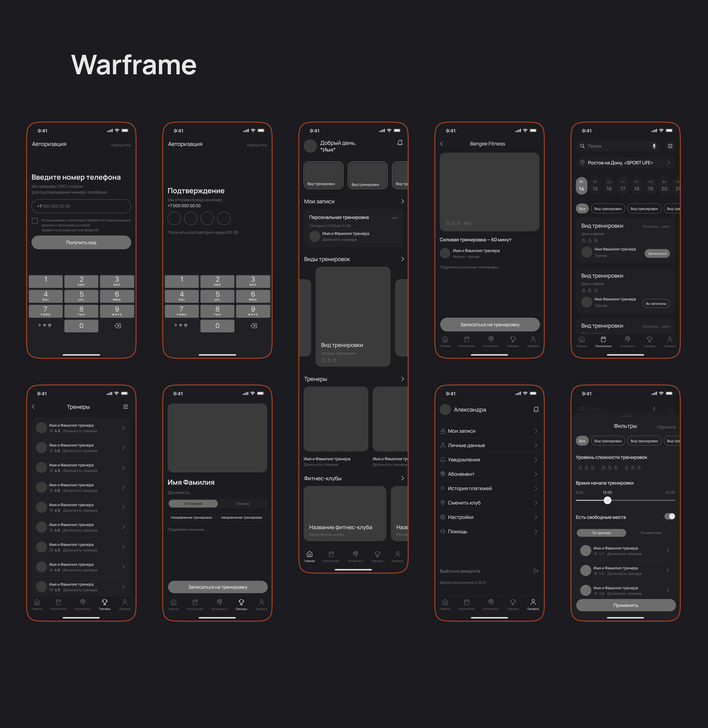Click the Сбросить link in Фильтры
Viewport: 708px width, 728px height.
[x=666, y=427]
